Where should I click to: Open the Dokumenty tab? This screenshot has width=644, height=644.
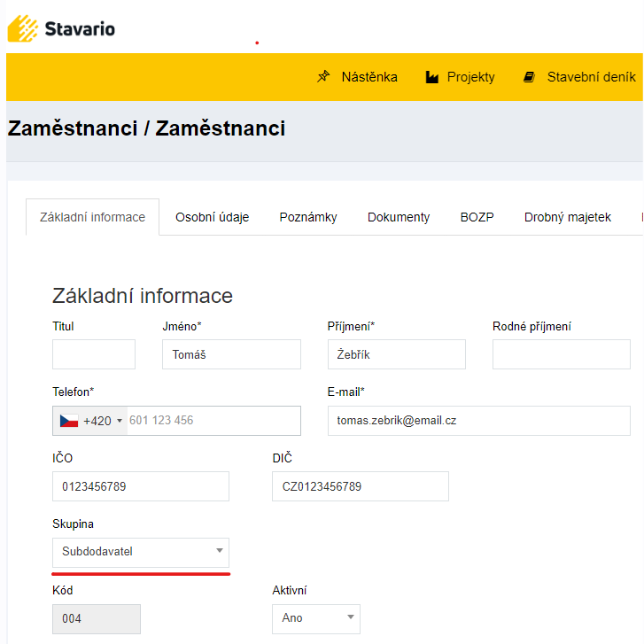tap(399, 217)
